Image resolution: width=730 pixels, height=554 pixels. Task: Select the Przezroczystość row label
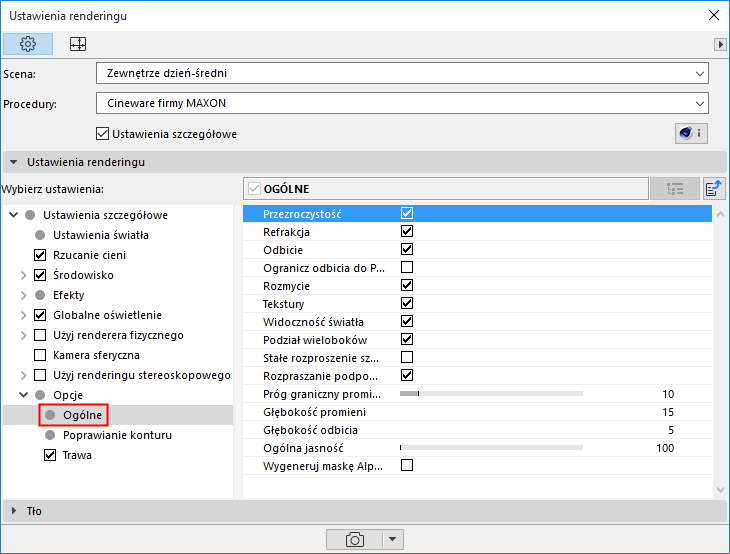pyautogui.click(x=302, y=214)
